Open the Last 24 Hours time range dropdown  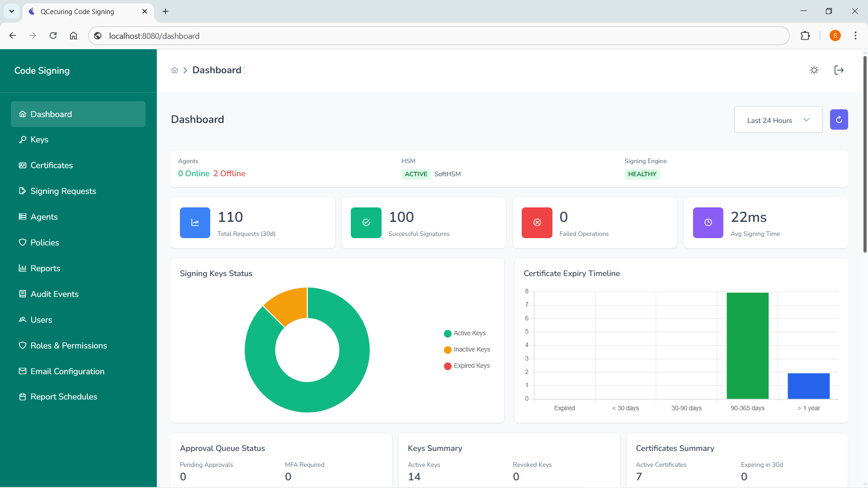[778, 120]
